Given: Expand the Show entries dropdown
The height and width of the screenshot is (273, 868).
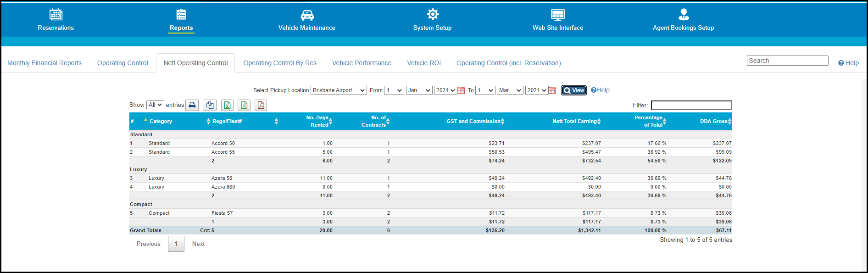Looking at the screenshot, I should [155, 105].
